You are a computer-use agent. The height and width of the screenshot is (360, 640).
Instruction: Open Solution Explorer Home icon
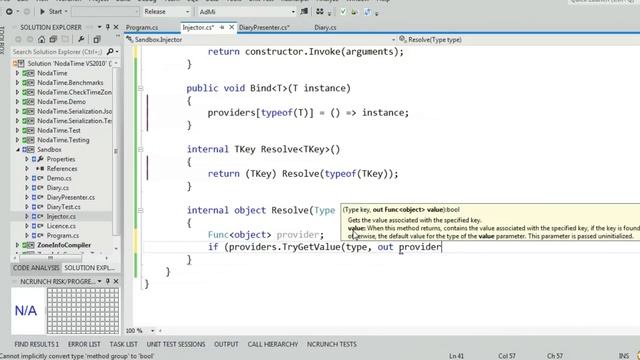point(42,40)
